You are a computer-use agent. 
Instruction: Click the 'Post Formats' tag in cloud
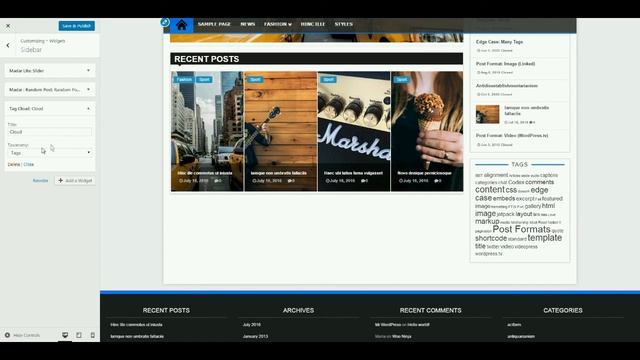pos(521,229)
